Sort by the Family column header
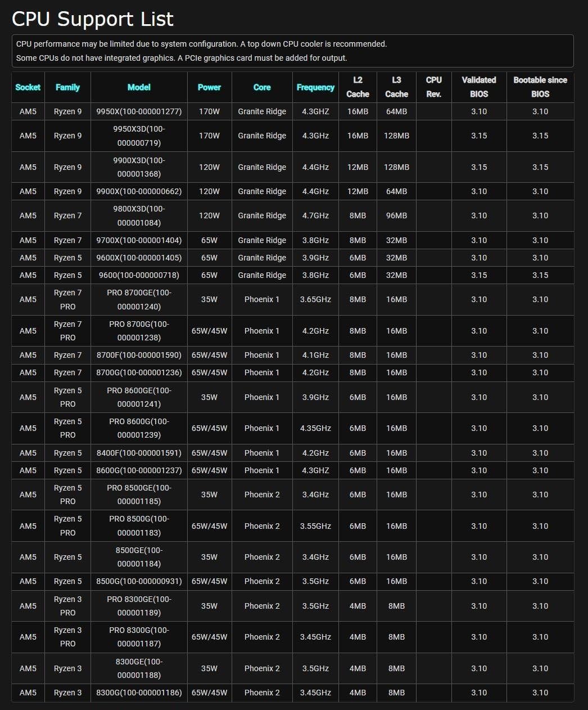This screenshot has width=588, height=710. (67, 87)
